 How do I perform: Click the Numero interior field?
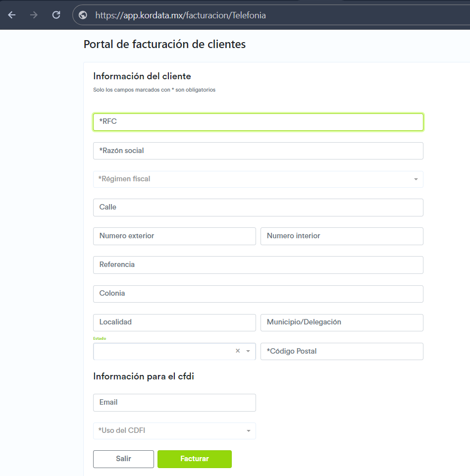342,236
